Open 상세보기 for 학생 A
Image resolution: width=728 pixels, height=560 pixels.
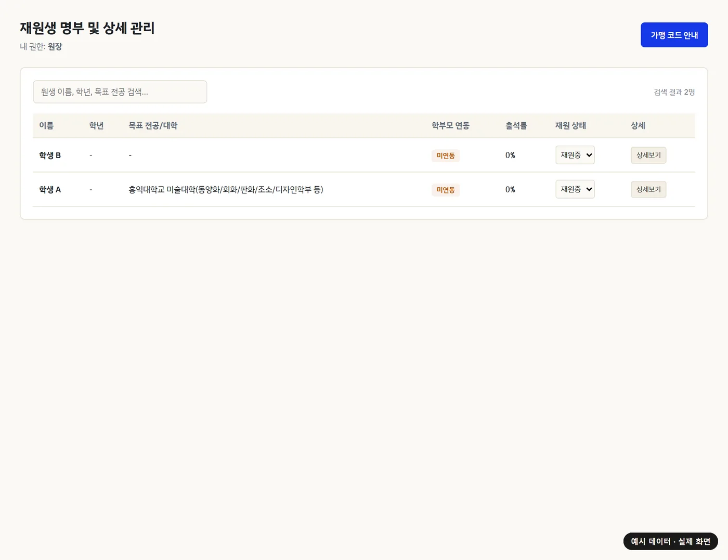point(648,189)
